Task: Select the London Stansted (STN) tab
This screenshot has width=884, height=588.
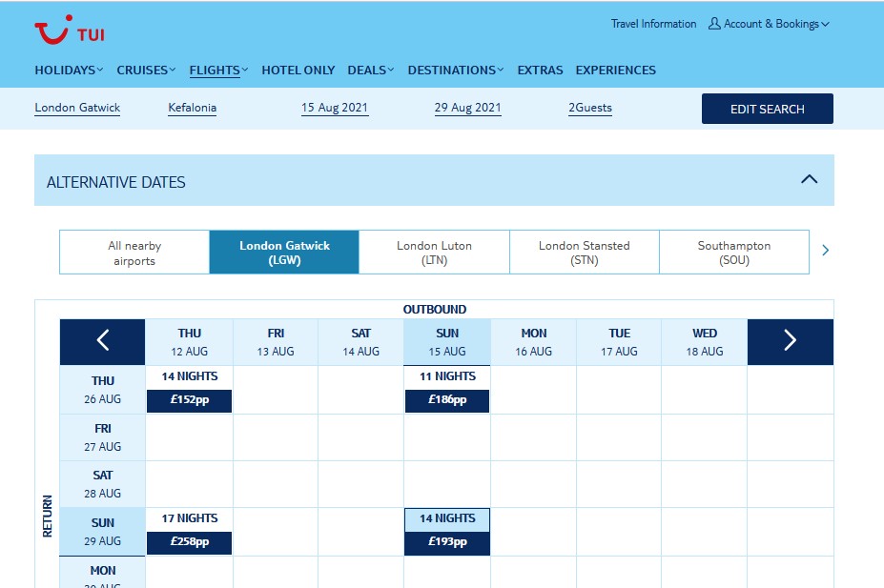Action: click(x=584, y=253)
